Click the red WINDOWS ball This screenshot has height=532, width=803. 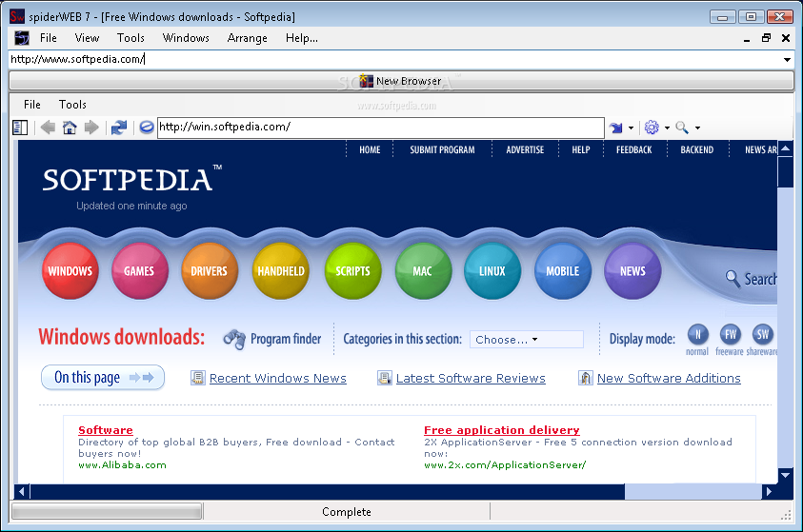pos(70,271)
